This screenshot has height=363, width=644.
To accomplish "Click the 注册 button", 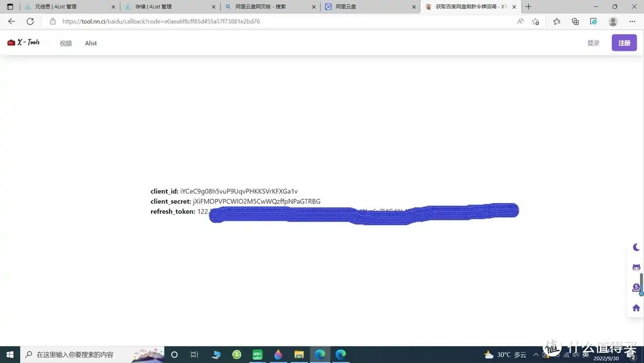I will [624, 42].
